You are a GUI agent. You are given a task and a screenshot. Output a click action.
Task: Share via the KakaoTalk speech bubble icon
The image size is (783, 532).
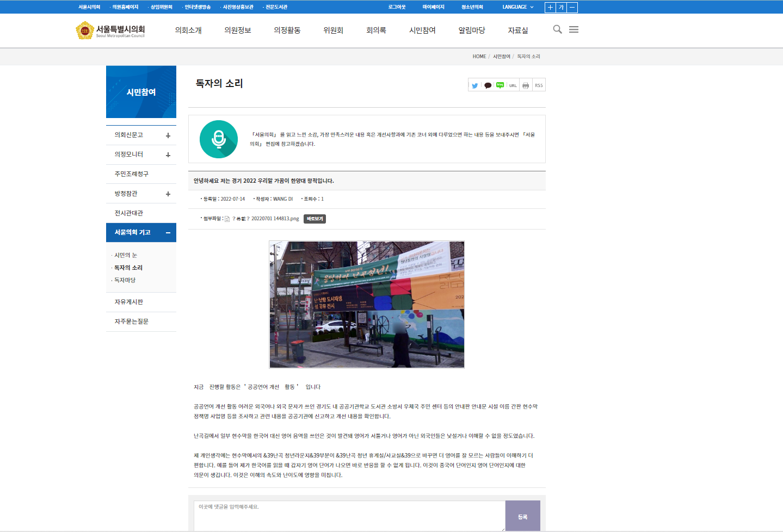click(x=488, y=85)
